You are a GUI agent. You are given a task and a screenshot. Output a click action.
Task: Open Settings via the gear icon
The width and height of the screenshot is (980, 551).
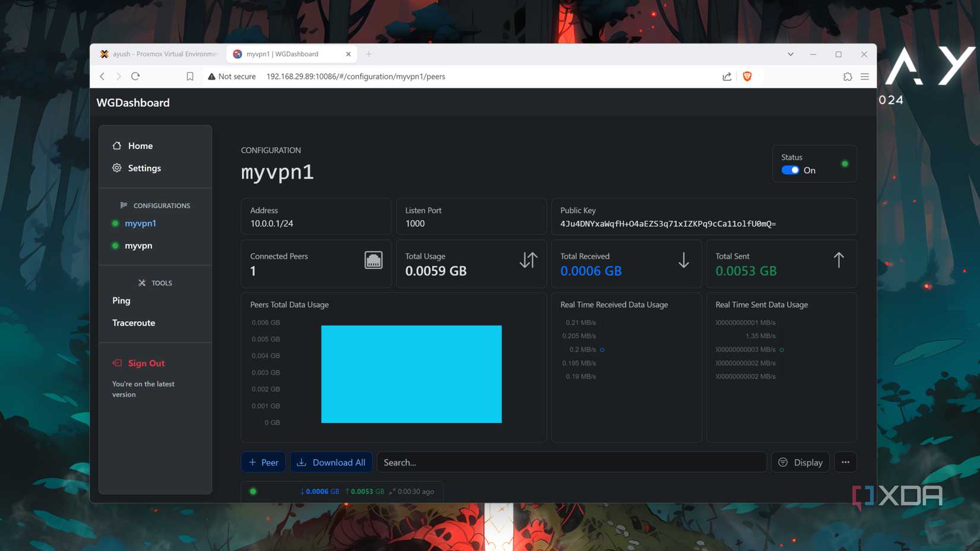[x=117, y=168]
